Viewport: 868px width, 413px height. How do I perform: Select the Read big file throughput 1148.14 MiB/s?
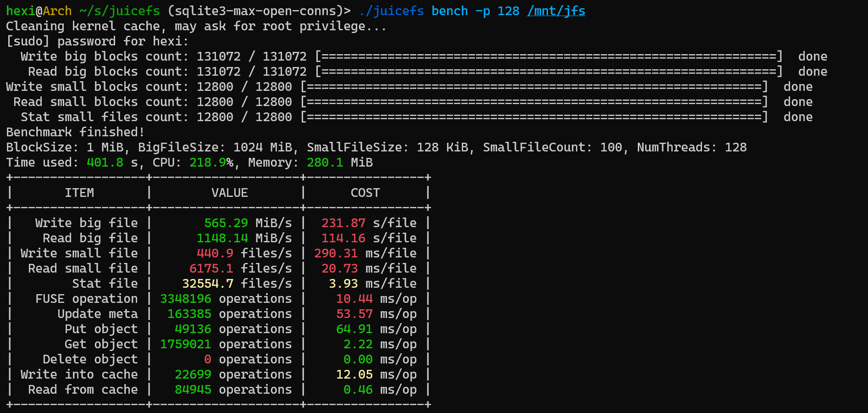coord(222,238)
